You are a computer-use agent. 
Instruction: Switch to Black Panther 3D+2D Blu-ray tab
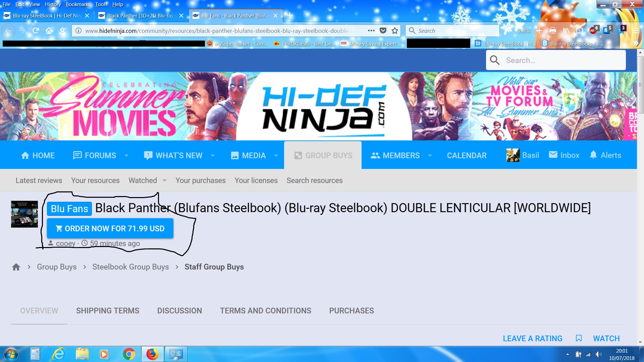140,15
